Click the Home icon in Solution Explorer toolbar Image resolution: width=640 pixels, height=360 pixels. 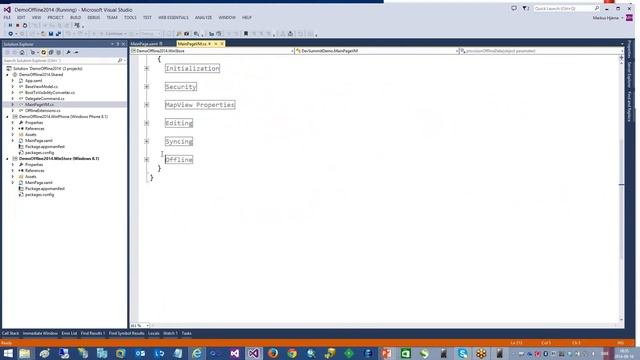22,53
